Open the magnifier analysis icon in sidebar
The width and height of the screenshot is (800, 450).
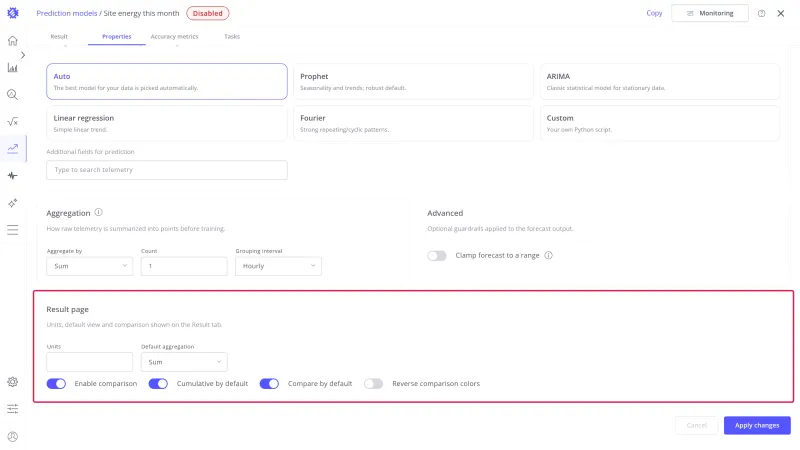[13, 95]
